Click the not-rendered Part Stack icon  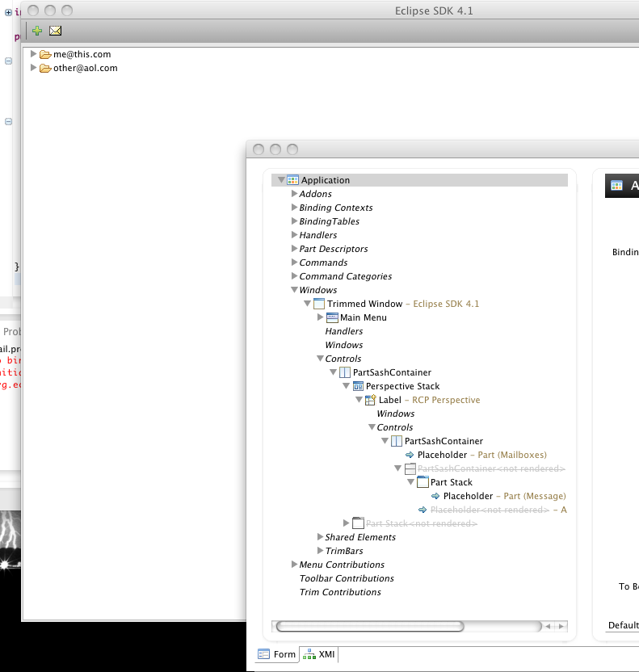coord(358,523)
